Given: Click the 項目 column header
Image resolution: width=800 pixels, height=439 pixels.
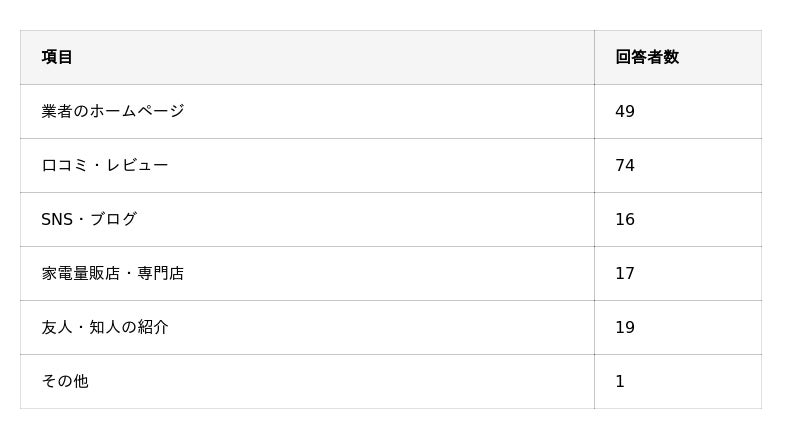Looking at the screenshot, I should pos(57,57).
